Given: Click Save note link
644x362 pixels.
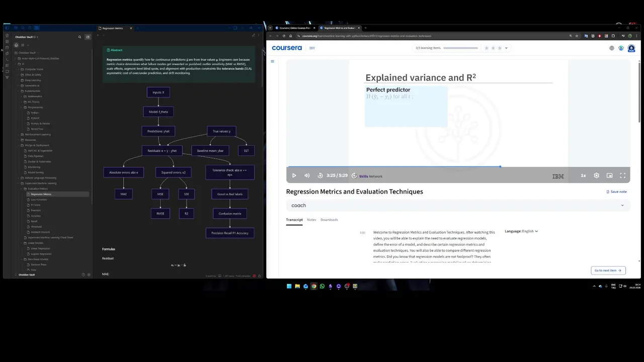Looking at the screenshot, I should point(616,192).
